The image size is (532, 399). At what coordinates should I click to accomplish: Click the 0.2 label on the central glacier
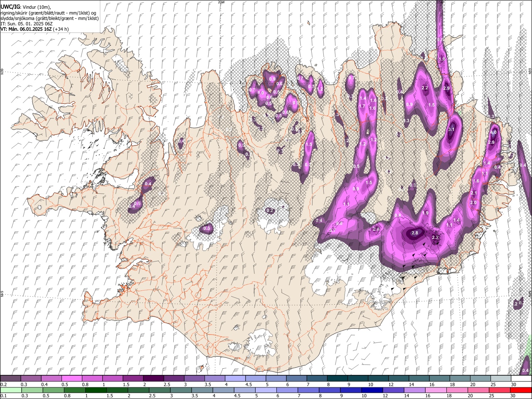[x=270, y=211]
